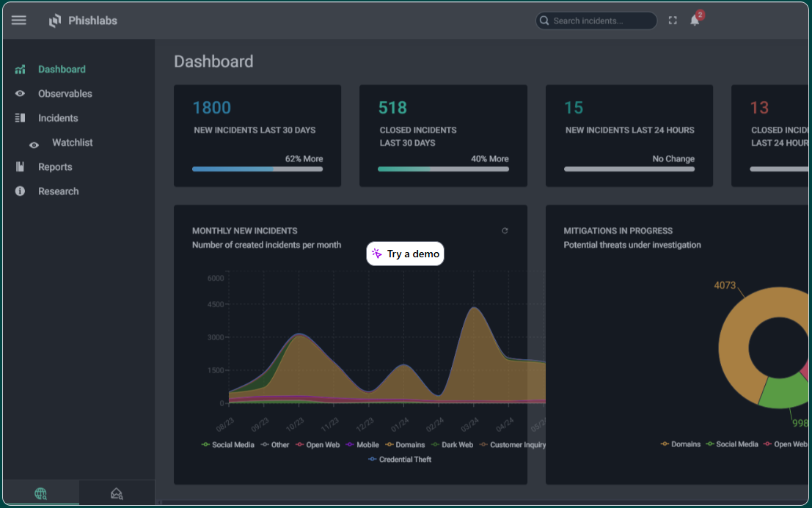812x508 pixels.
Task: Open the hamburger navigation menu
Action: 18,20
